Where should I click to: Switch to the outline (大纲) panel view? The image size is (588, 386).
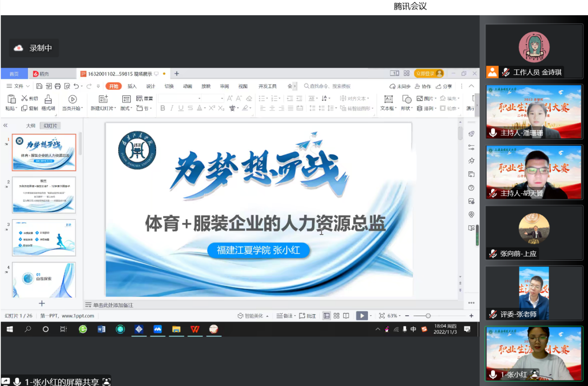point(31,126)
